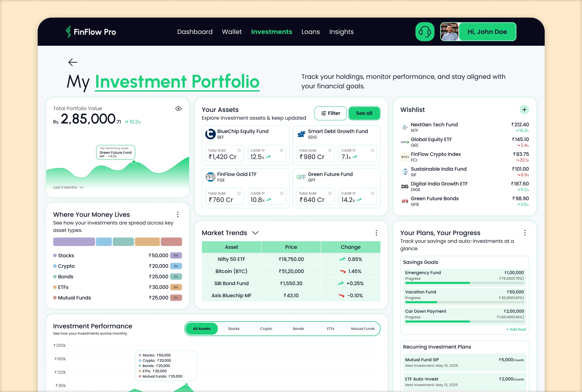Click the Mutual Funds allocation legend row
The image size is (582, 392).
point(117,298)
